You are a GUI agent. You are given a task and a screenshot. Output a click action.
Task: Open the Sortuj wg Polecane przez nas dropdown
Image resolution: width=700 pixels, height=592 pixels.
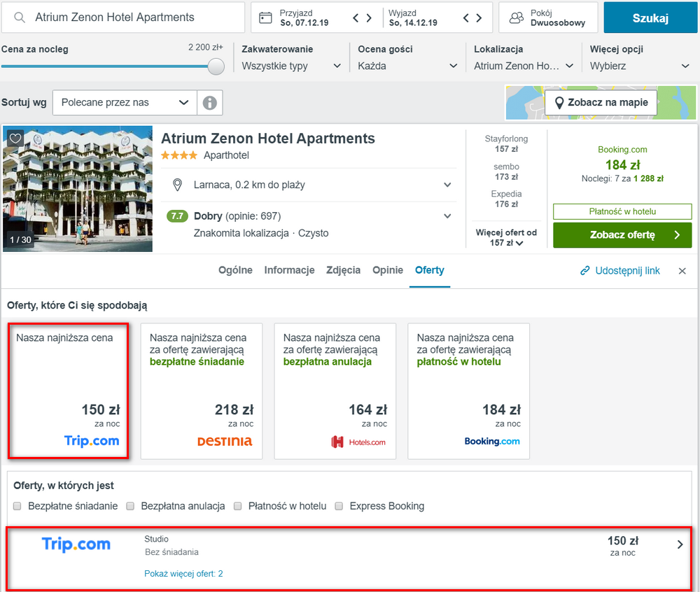[x=125, y=103]
